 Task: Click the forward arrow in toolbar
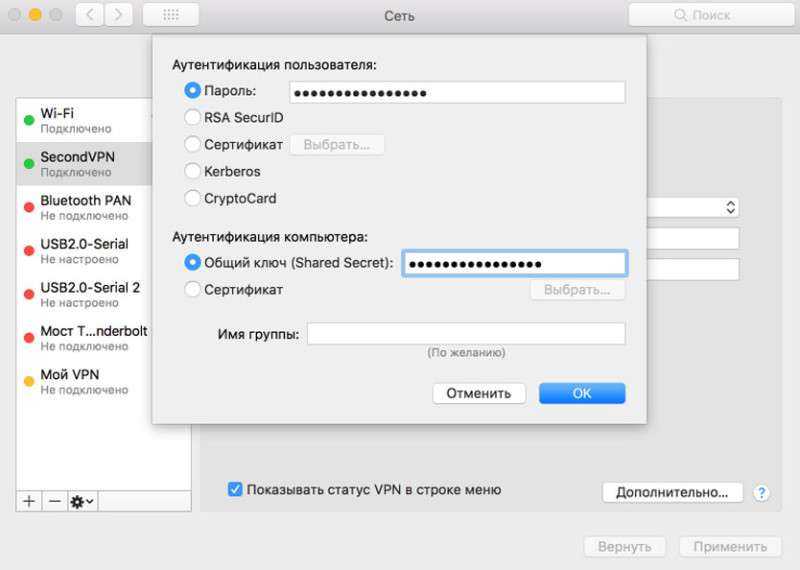pos(119,15)
